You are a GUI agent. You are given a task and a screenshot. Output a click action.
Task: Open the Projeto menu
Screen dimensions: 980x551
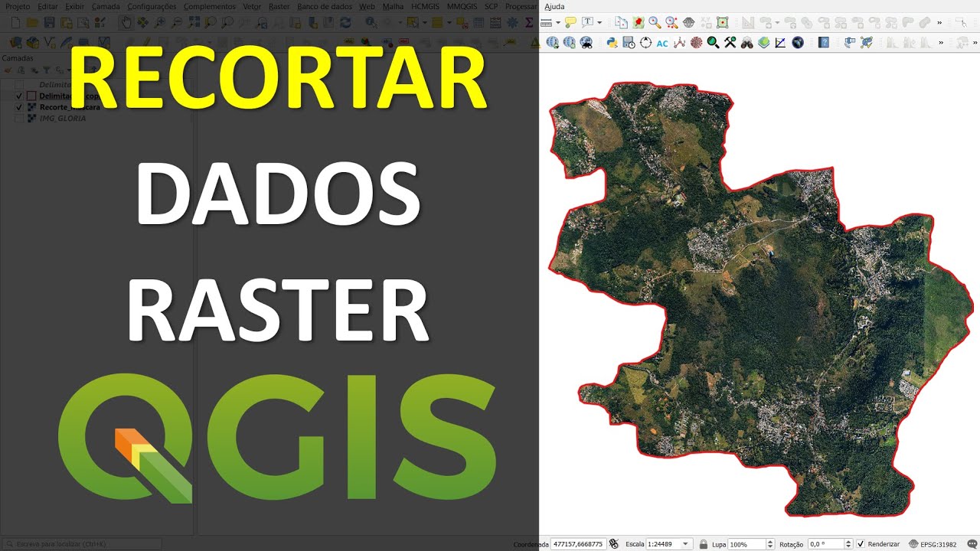[x=18, y=6]
